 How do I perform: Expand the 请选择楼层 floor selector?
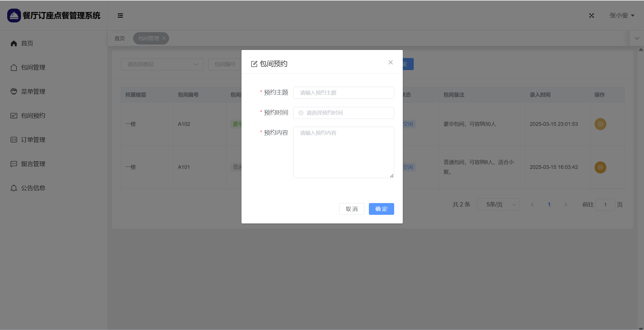tap(162, 64)
